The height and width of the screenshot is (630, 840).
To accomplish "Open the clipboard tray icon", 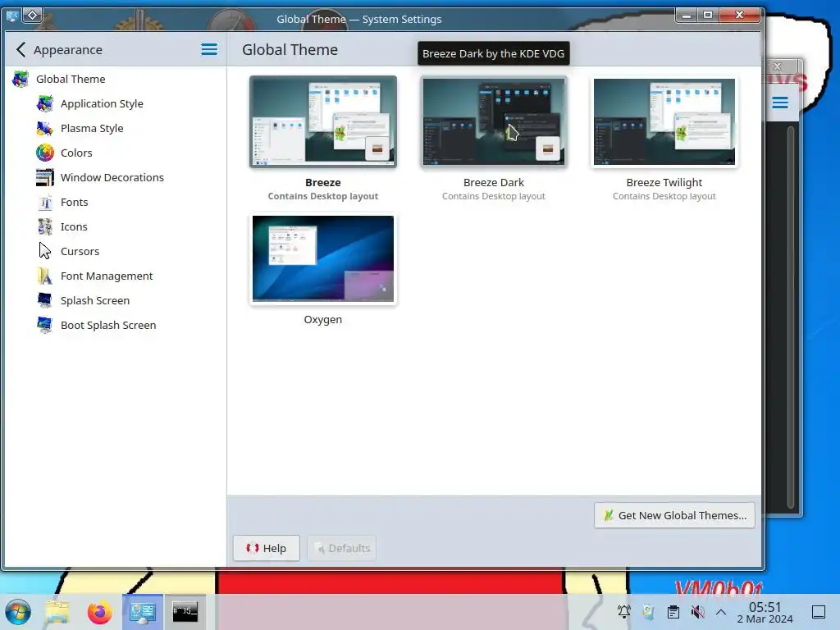I will pyautogui.click(x=673, y=612).
